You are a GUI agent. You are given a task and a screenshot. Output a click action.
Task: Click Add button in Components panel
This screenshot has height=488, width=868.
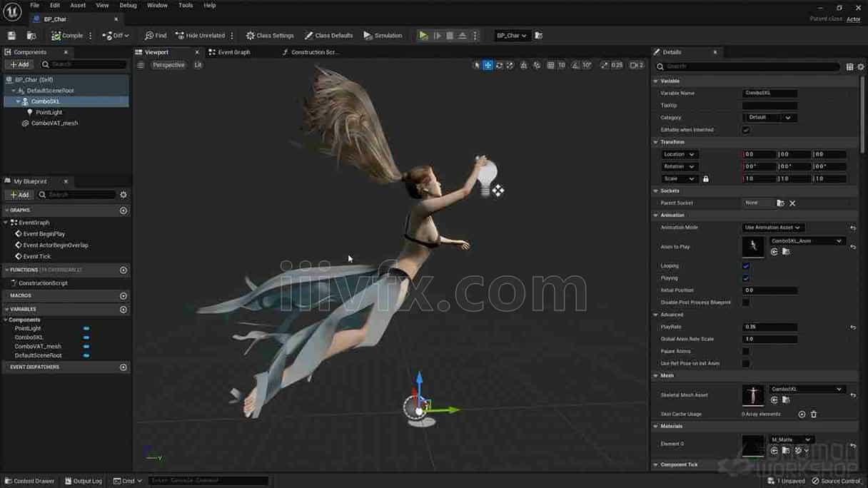coord(19,65)
